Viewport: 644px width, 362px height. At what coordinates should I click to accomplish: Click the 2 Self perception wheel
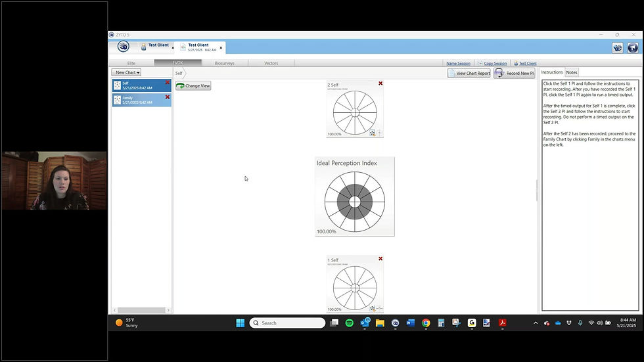(355, 112)
